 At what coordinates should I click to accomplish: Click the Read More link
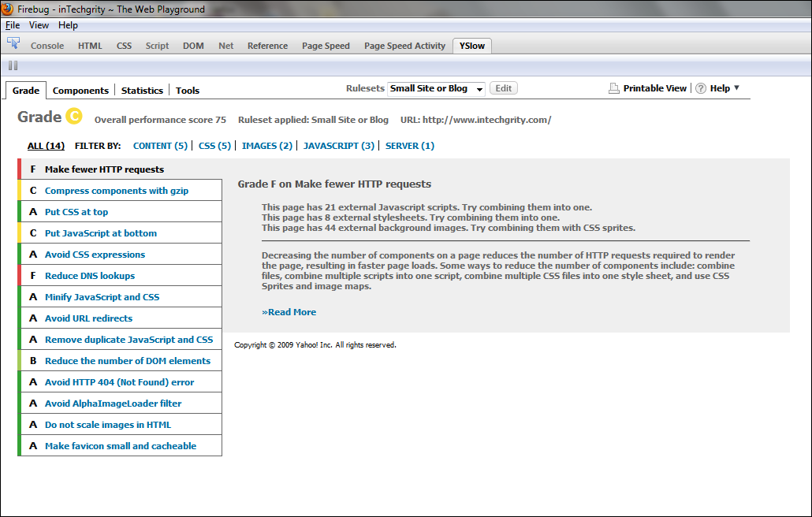coord(289,312)
